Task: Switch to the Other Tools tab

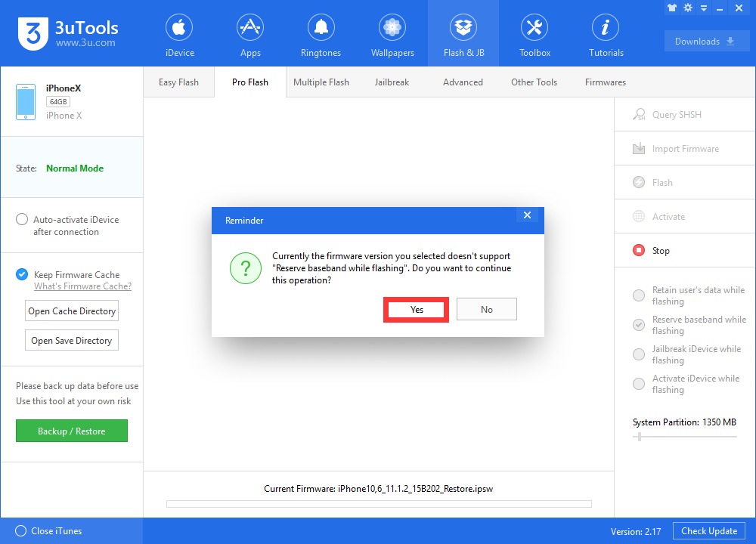Action: pos(534,82)
